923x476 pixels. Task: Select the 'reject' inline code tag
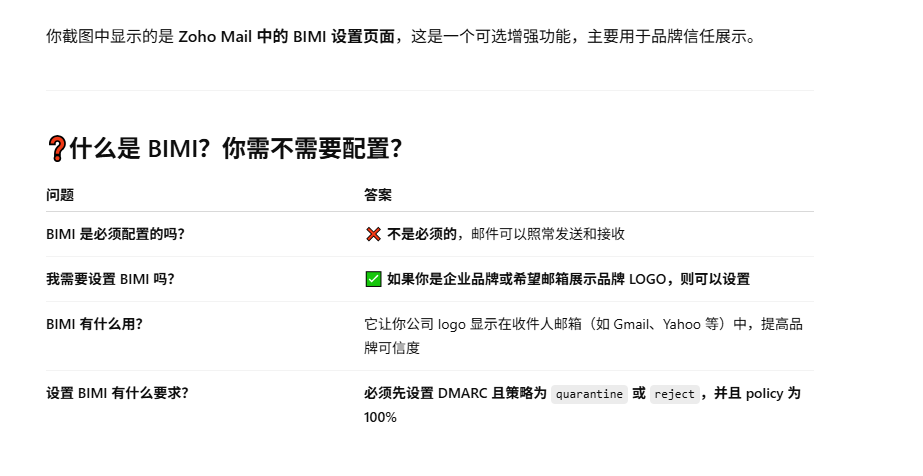(x=675, y=394)
